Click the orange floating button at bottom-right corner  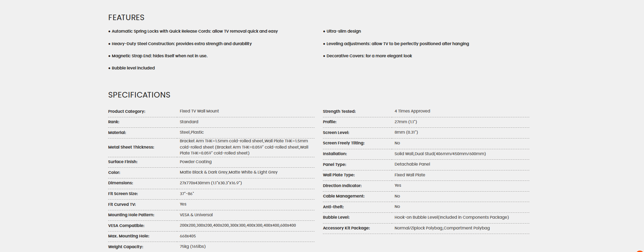pyautogui.click(x=641, y=251)
